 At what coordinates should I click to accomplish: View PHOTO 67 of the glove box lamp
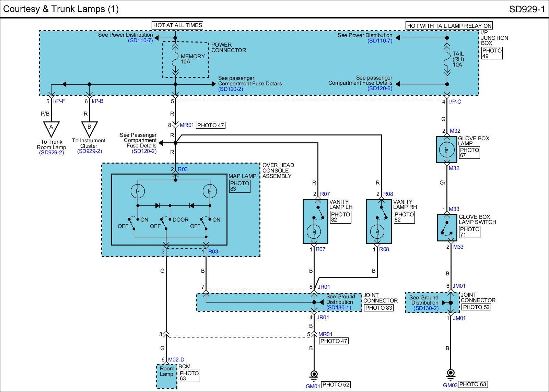469,153
